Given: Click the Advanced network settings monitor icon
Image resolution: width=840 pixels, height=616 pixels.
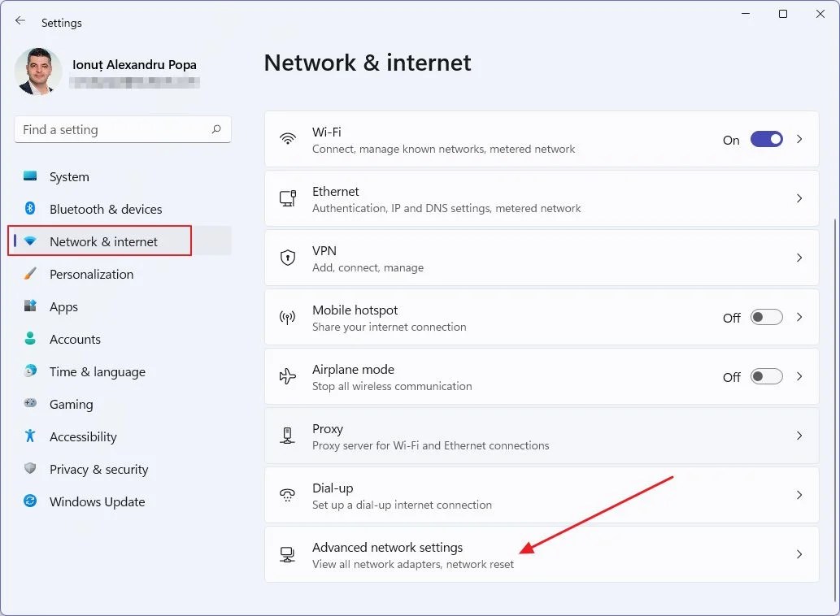Looking at the screenshot, I should [x=288, y=554].
